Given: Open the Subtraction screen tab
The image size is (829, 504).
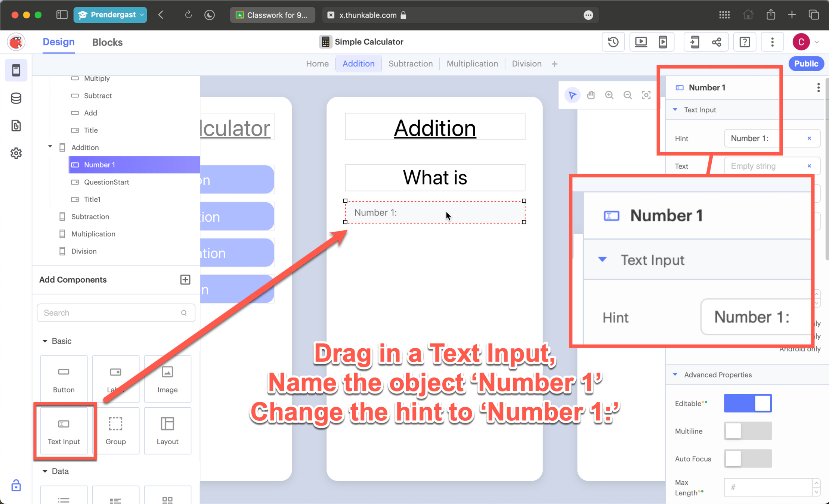Looking at the screenshot, I should [411, 64].
